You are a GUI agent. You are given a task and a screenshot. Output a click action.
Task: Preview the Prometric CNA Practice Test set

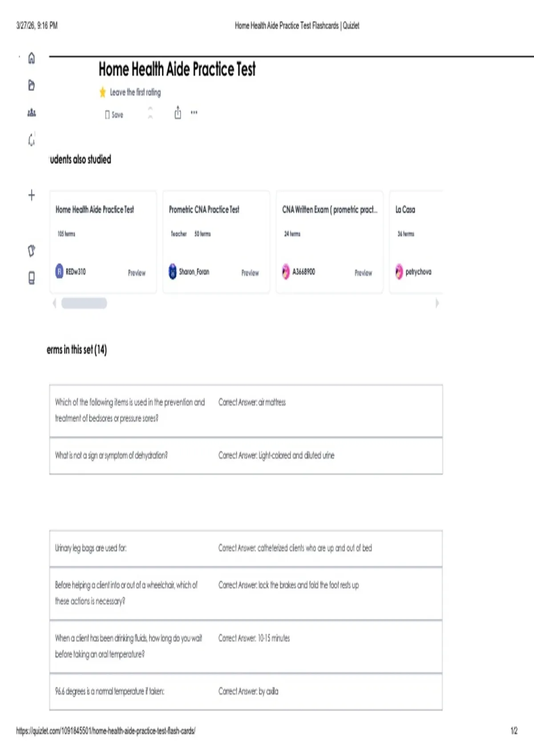250,273
